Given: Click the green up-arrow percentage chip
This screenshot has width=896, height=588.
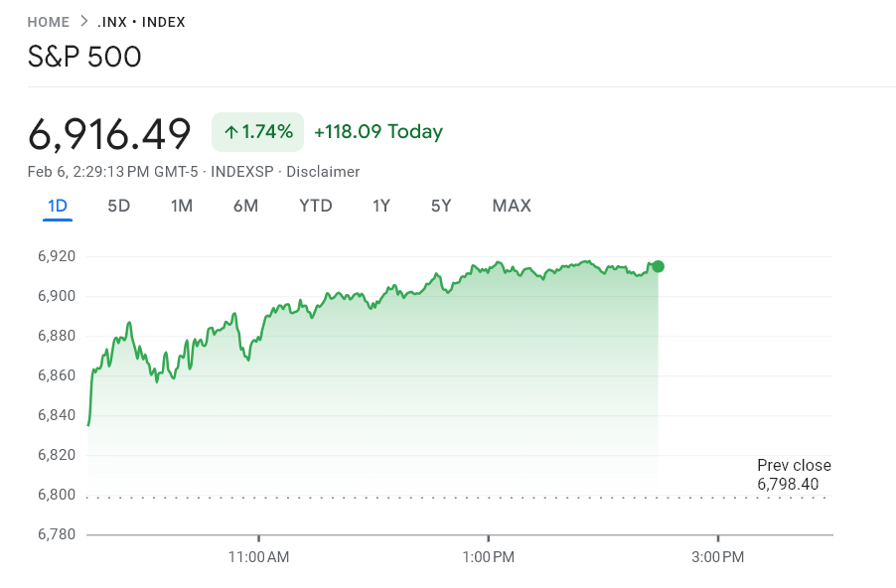Looking at the screenshot, I should [257, 130].
